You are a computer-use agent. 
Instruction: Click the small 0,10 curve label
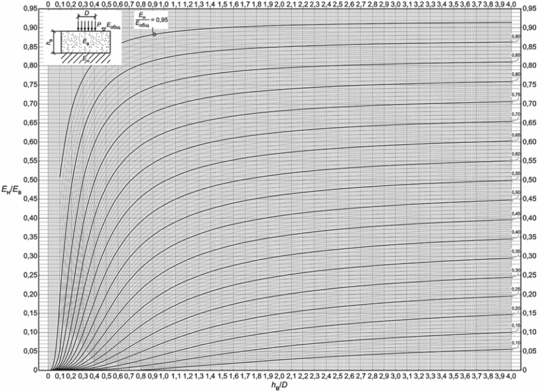point(516,343)
